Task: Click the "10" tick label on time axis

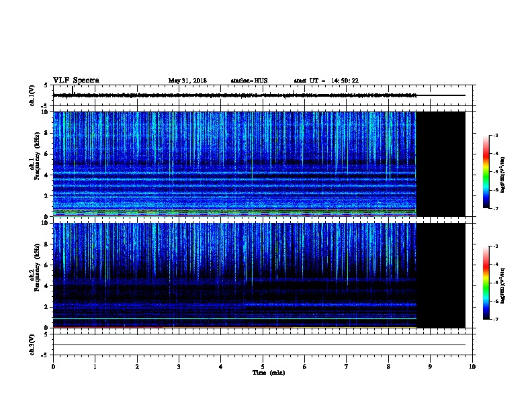Action: coord(472,367)
